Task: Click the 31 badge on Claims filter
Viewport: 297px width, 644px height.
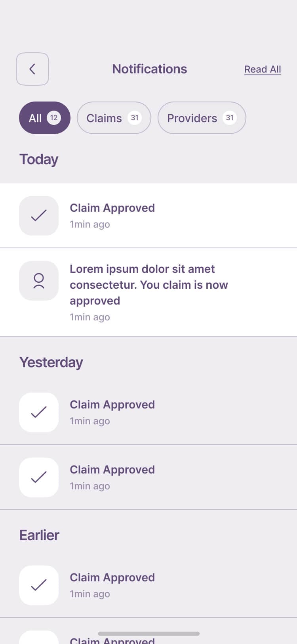Action: coord(135,118)
